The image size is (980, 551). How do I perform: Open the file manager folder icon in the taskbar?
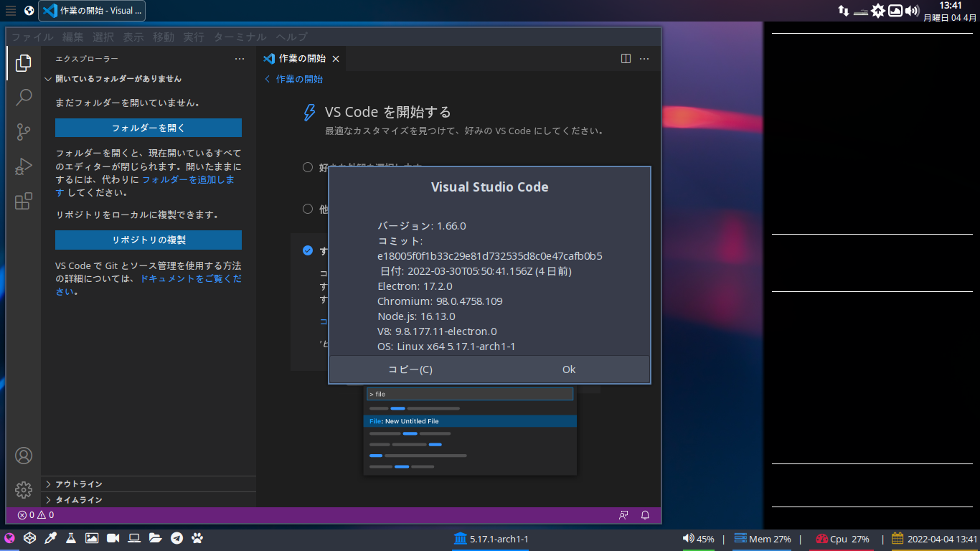point(155,538)
